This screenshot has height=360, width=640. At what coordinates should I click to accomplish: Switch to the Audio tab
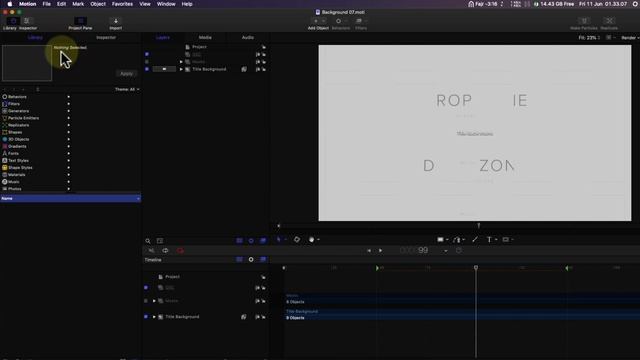point(248,38)
